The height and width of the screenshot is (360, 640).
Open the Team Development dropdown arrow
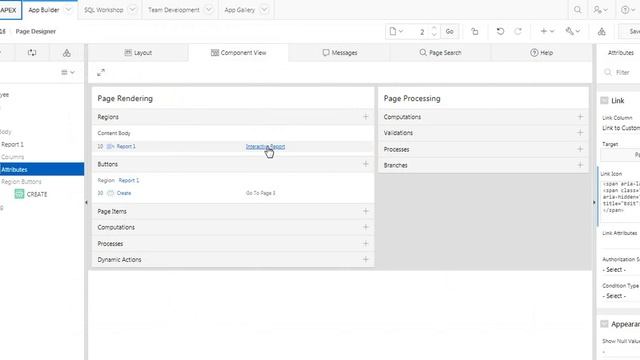point(209,10)
